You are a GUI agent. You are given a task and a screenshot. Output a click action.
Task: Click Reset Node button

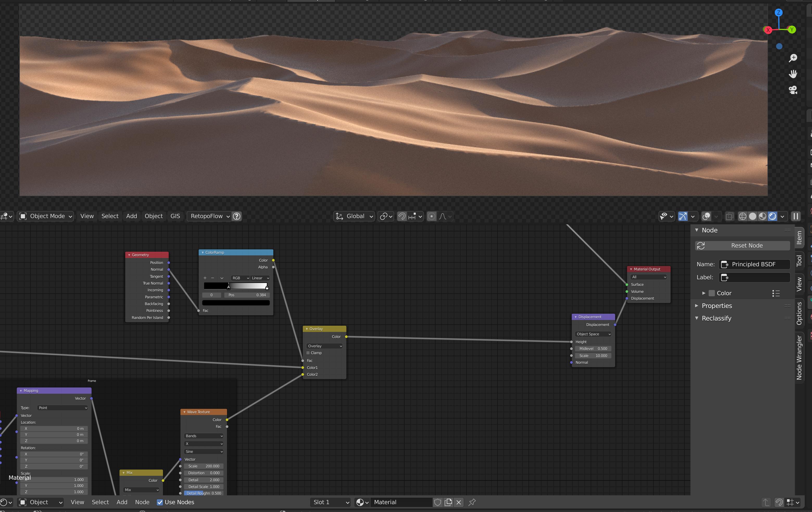(x=742, y=246)
